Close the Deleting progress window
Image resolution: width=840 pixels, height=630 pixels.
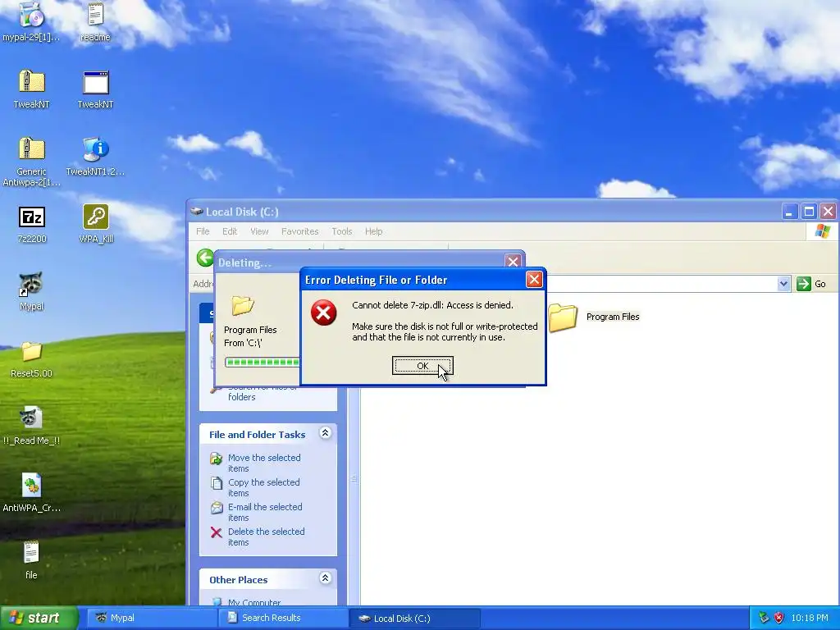click(x=513, y=262)
